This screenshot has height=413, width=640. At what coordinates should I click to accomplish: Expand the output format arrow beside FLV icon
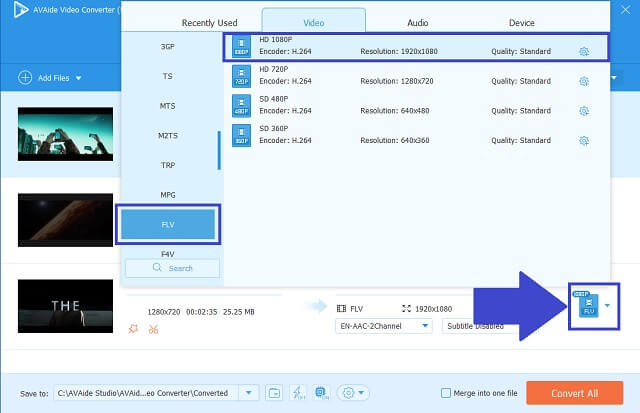607,305
